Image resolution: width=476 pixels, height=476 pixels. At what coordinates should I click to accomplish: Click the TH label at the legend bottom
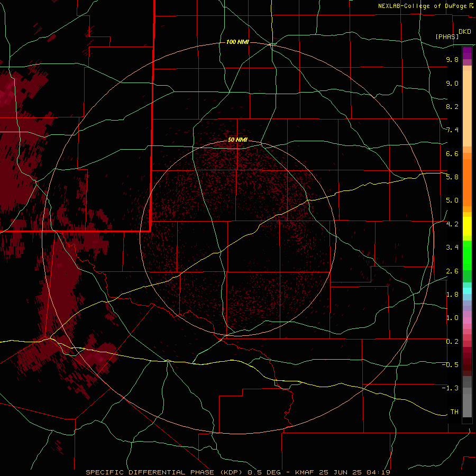point(454,412)
